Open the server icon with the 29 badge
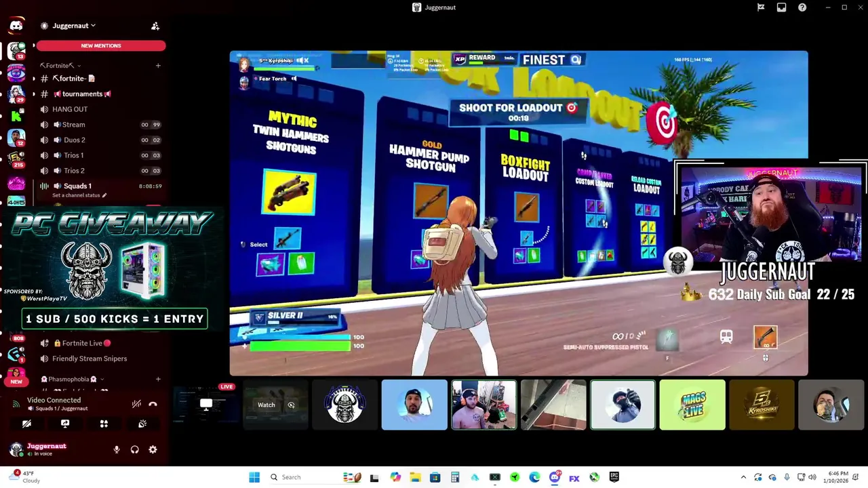 pos(16,94)
